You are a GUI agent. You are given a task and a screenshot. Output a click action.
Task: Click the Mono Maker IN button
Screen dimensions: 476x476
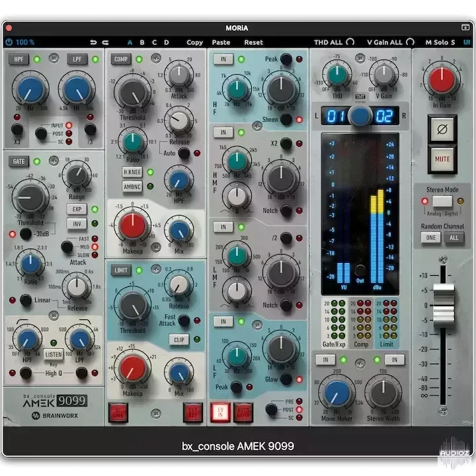(325, 360)
